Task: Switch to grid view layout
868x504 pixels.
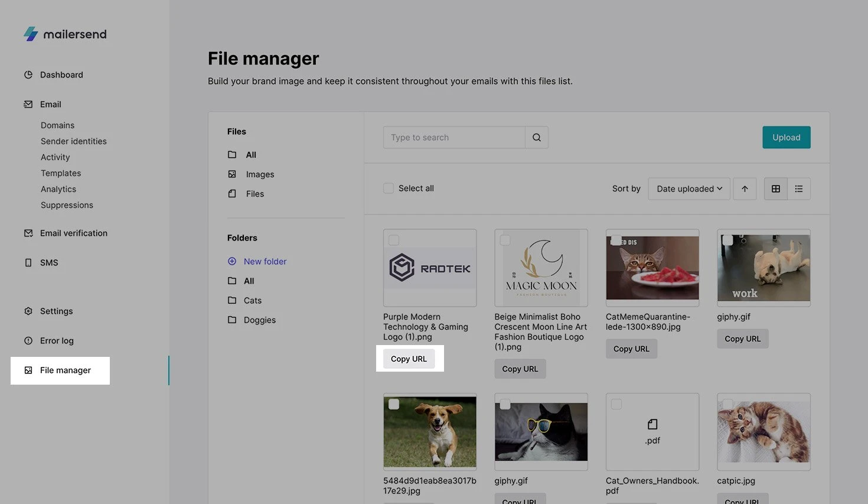Action: 775,189
